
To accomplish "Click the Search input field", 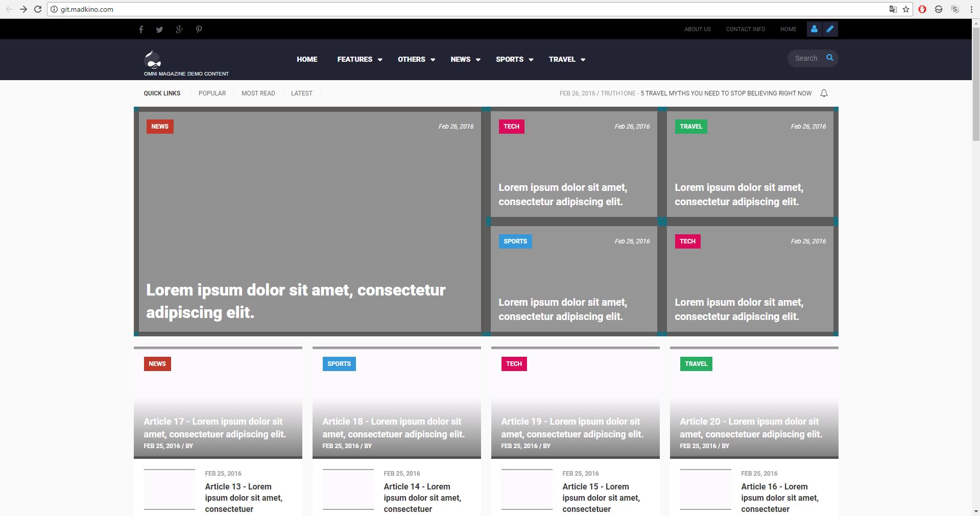I will coord(808,58).
